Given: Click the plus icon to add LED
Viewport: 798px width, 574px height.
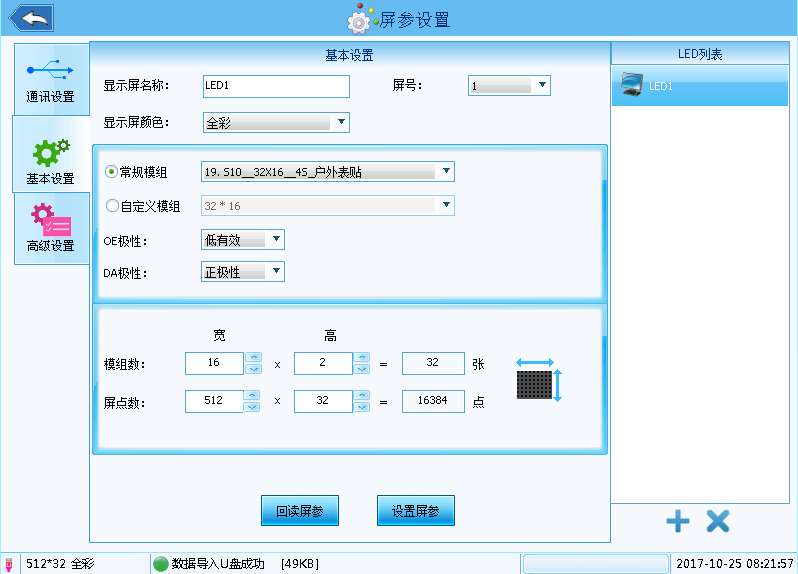Looking at the screenshot, I should [x=678, y=521].
